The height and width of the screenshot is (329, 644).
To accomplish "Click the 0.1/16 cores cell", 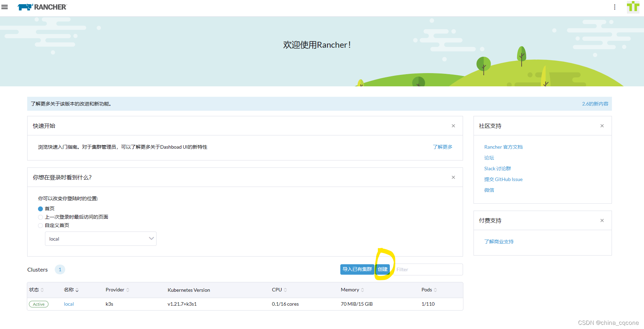I will coord(285,304).
